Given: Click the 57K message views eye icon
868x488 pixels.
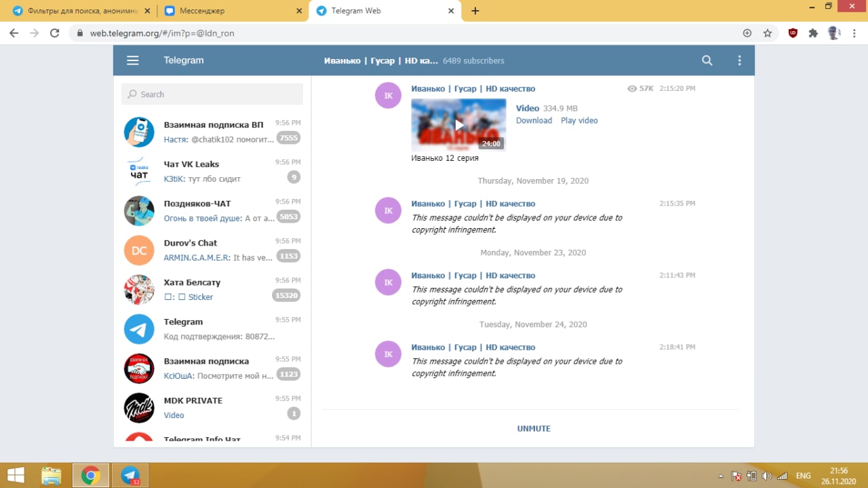Looking at the screenshot, I should coord(632,89).
